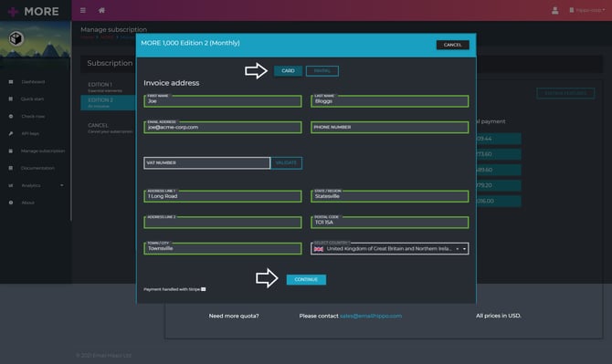The height and width of the screenshot is (364, 612).
Task: Click 'Need more quota?' text
Action: pos(234,316)
